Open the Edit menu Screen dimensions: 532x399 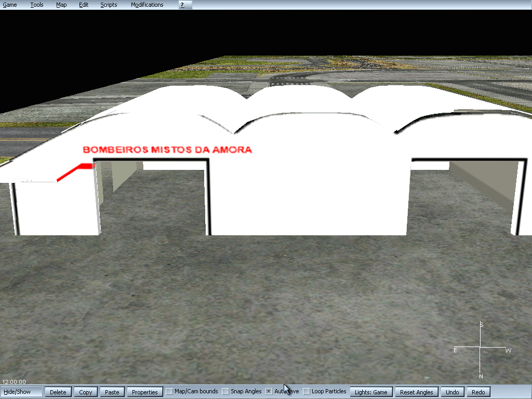click(84, 5)
